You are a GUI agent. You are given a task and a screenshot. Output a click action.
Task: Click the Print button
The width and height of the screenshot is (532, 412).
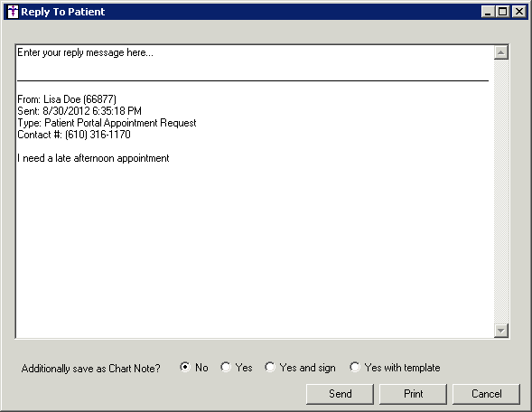point(414,394)
